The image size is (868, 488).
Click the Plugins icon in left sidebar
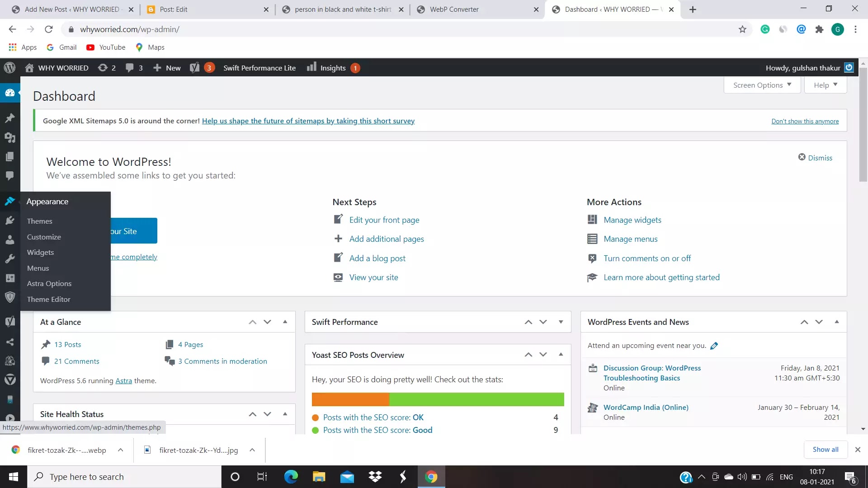point(9,220)
